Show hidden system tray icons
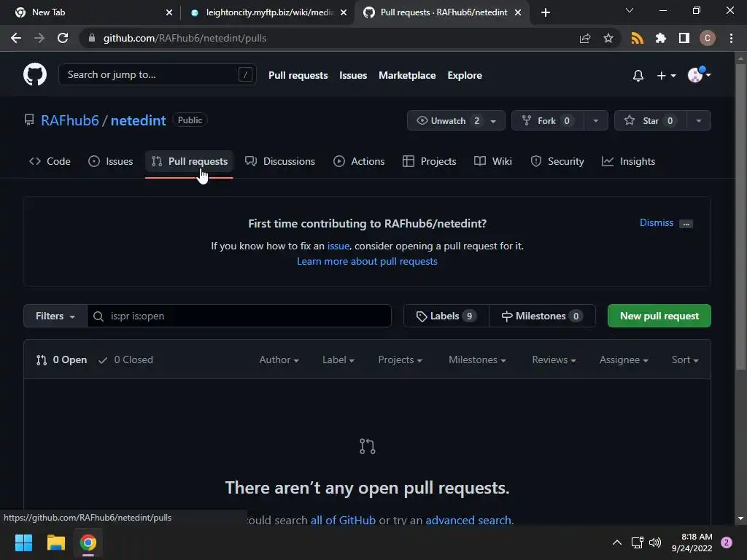The height and width of the screenshot is (560, 747). click(616, 542)
